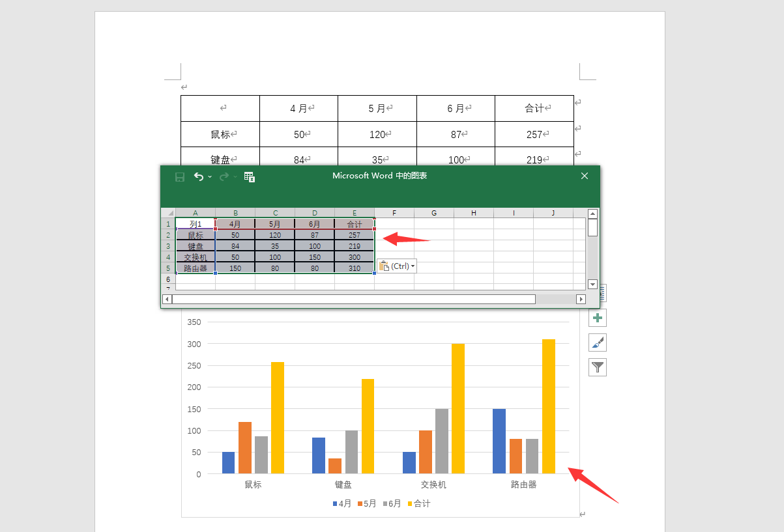Click the 合计 yellow legend entry in chart
Viewport: 784px width, 532px height.
[x=419, y=503]
